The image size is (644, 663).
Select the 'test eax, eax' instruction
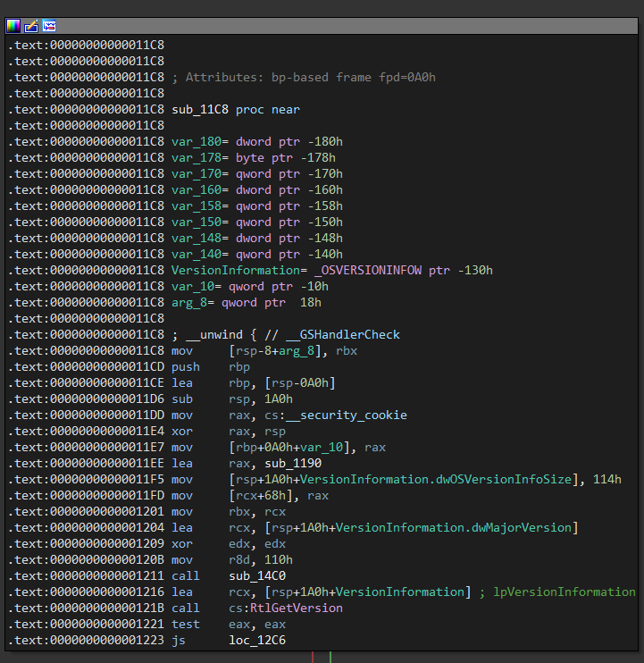(229, 624)
